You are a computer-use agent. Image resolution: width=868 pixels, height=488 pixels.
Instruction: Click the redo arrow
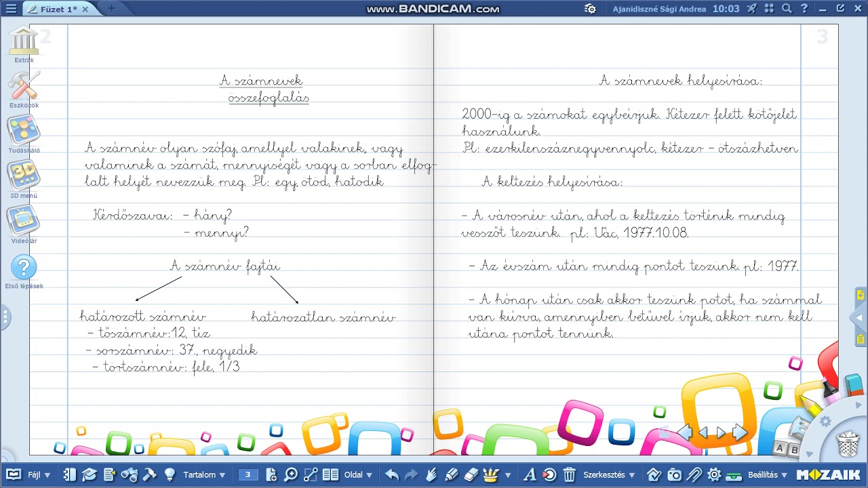pos(411,474)
